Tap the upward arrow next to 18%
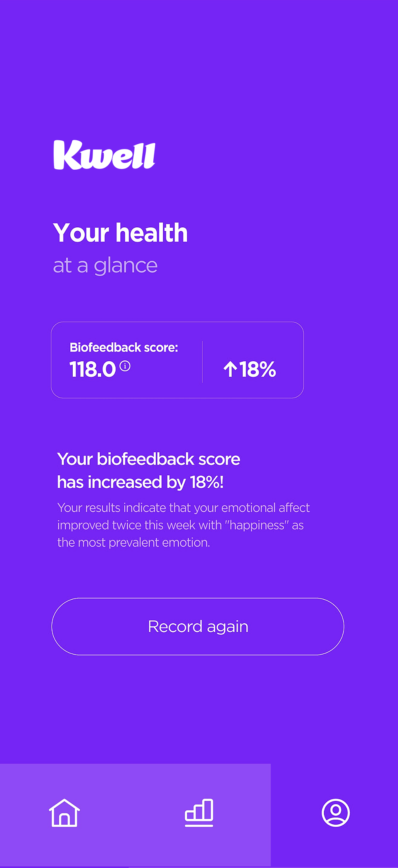This screenshot has height=868, width=398. tap(230, 369)
